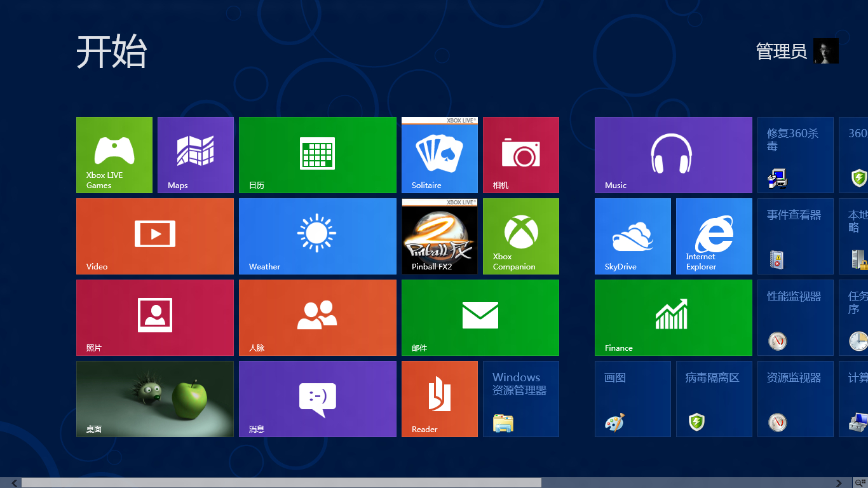Launch the Video tile
This screenshot has width=868, height=488.
pyautogui.click(x=155, y=236)
